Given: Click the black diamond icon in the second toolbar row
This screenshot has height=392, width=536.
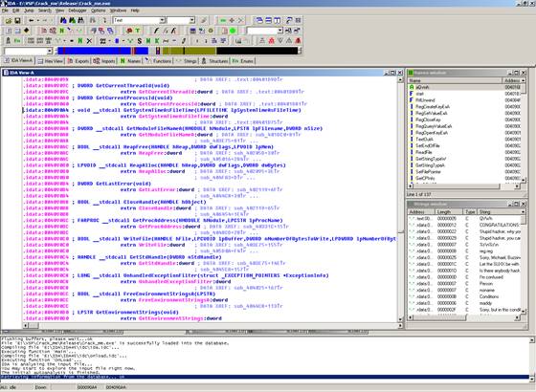Looking at the screenshot, I should coord(27,31).
